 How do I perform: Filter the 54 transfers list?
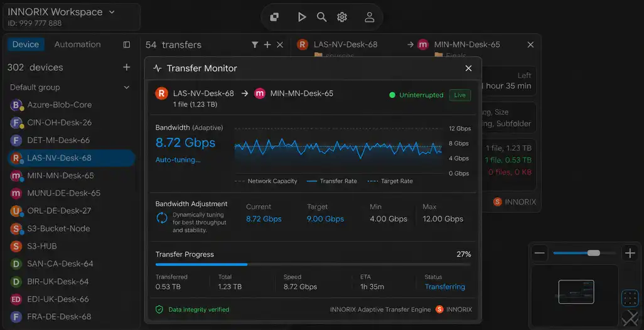point(255,45)
